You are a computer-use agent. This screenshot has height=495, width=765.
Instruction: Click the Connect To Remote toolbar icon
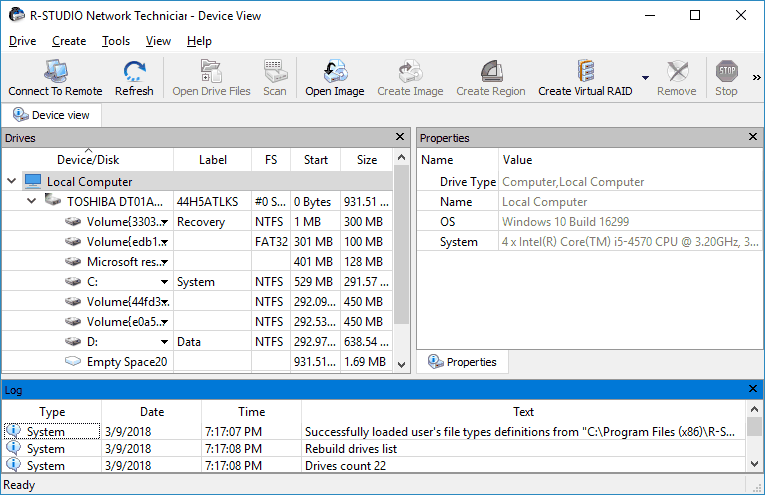click(x=55, y=71)
